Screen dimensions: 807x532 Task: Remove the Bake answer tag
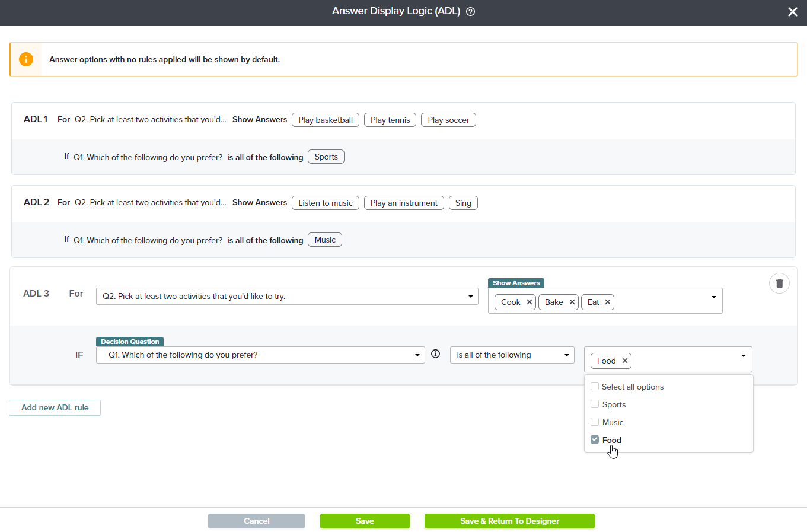[x=572, y=302]
